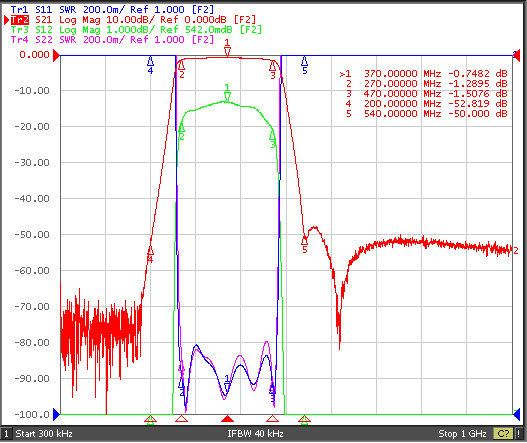Viewport: 527px width, 443px height.
Task: Click blue marker 5 at top of graph
Action: [305, 65]
